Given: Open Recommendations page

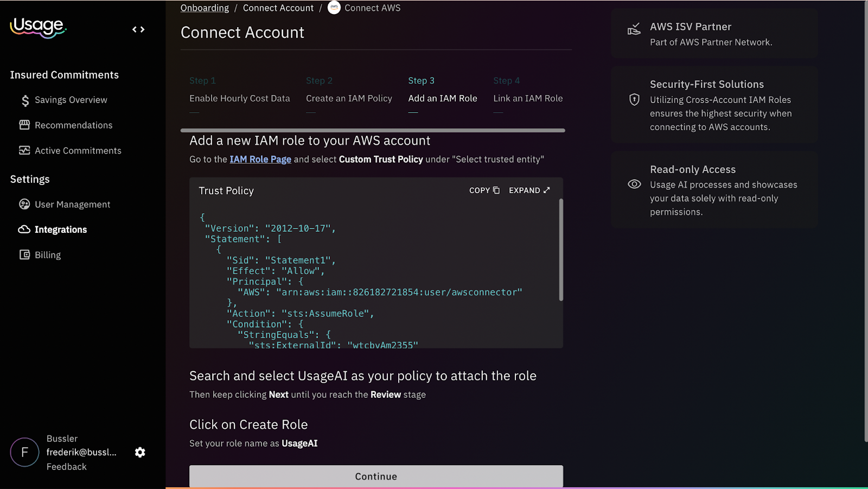Looking at the screenshot, I should (74, 125).
